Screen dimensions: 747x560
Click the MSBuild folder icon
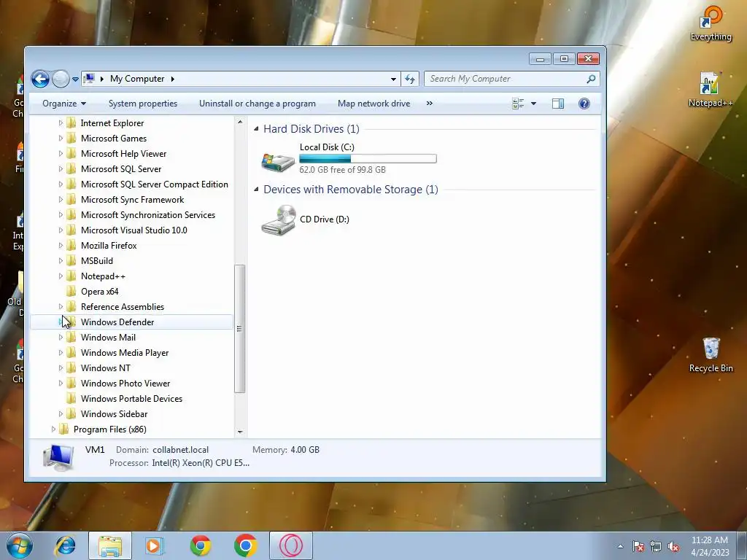pos(71,260)
